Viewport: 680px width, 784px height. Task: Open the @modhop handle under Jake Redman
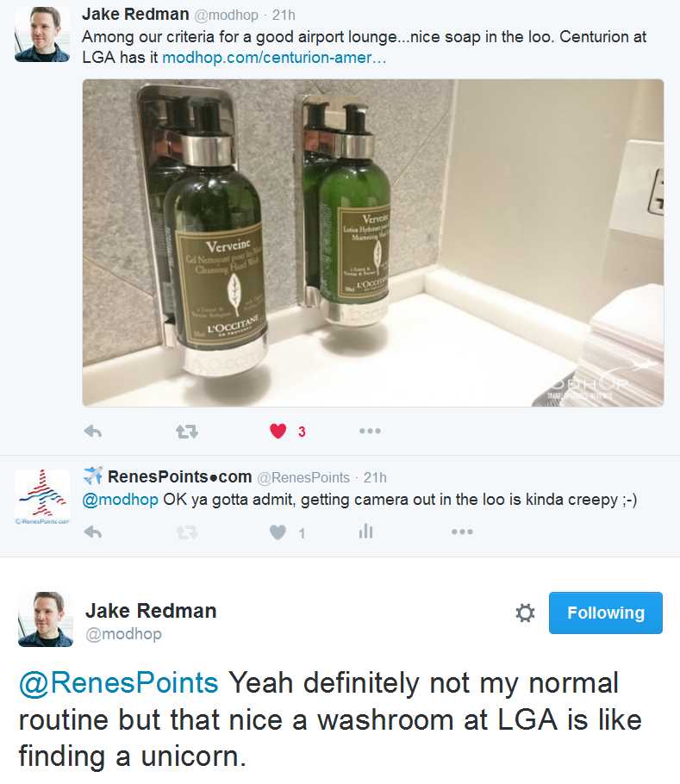click(x=123, y=634)
